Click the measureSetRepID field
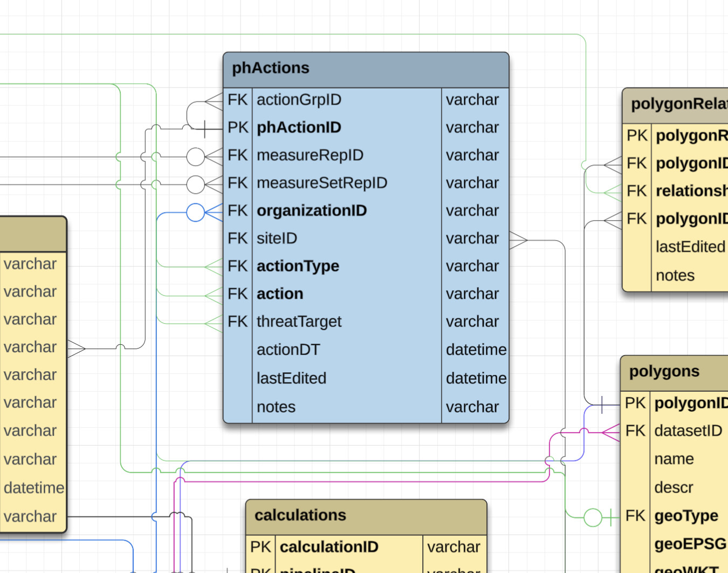This screenshot has height=573, width=728. 322,183
